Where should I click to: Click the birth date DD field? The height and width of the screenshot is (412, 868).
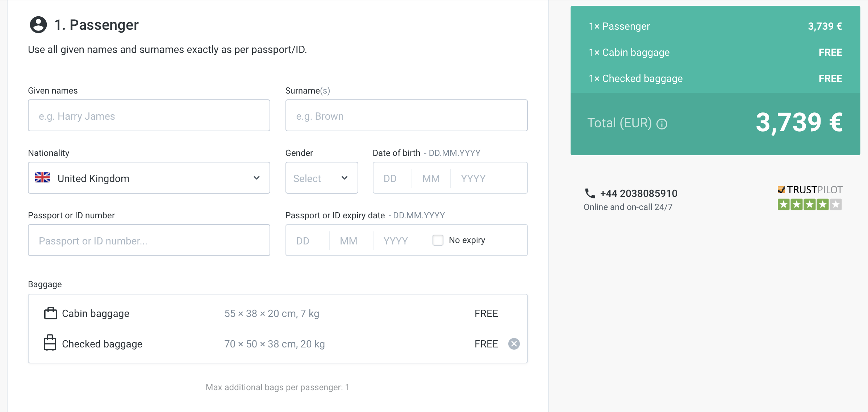pos(391,178)
